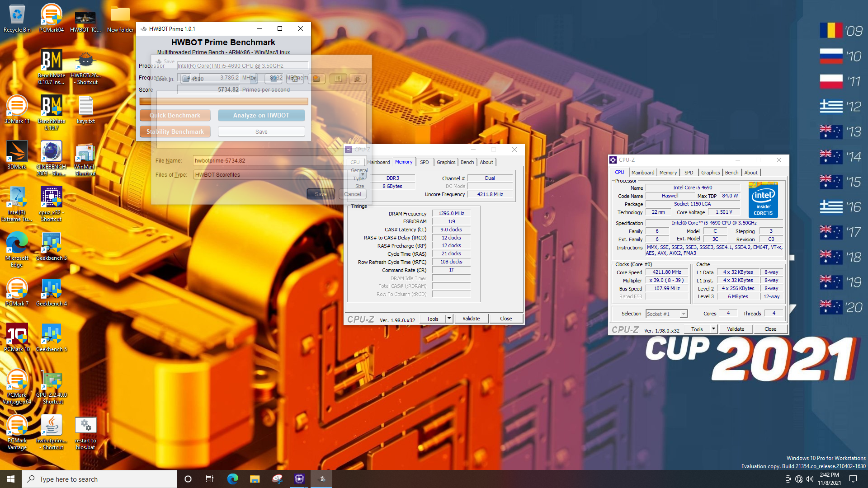Open CPU-Z from the taskbar

click(x=299, y=479)
